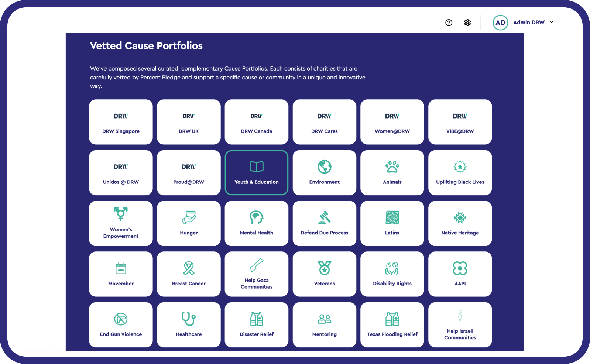The height and width of the screenshot is (364, 590).
Task: Click the Breast Cancer label
Action: [x=189, y=284]
